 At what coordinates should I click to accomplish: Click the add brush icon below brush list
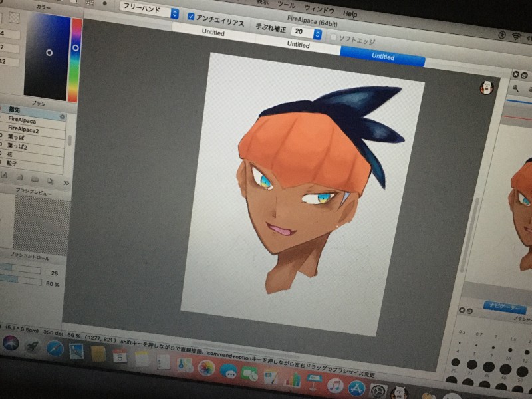(4, 176)
